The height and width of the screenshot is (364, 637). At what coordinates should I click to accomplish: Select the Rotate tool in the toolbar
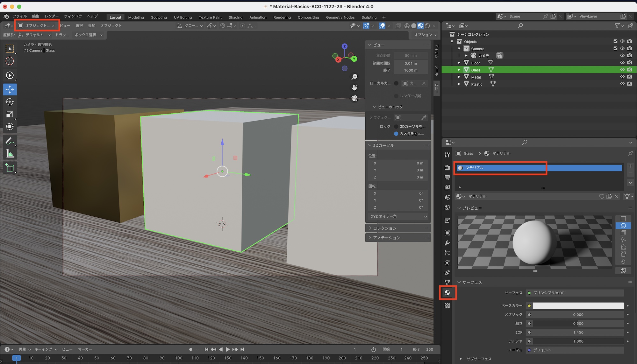pos(10,102)
